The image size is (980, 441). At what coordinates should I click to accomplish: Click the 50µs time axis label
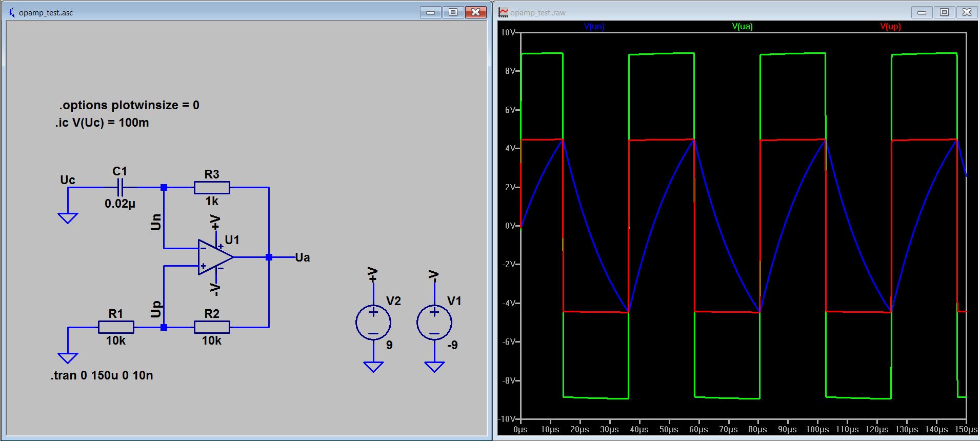(669, 430)
